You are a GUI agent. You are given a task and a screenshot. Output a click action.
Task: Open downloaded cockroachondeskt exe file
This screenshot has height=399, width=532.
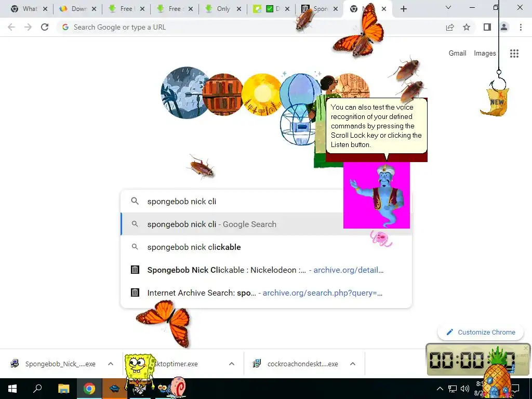click(295, 364)
